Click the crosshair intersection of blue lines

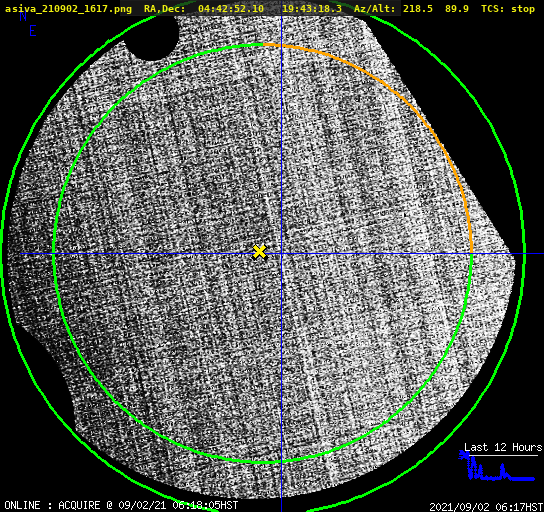[281, 254]
